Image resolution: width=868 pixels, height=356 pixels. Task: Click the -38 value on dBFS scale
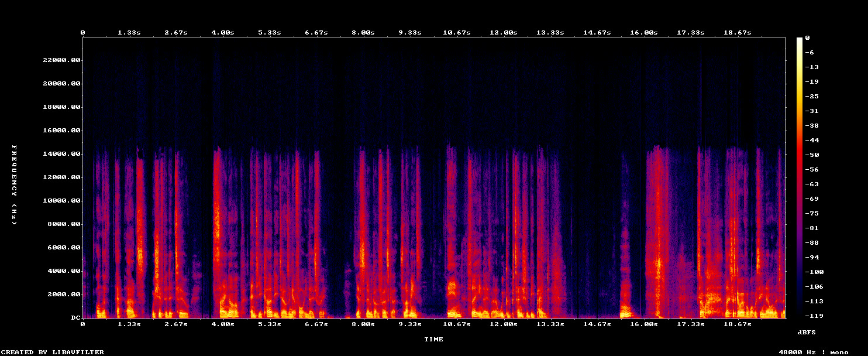(812, 126)
